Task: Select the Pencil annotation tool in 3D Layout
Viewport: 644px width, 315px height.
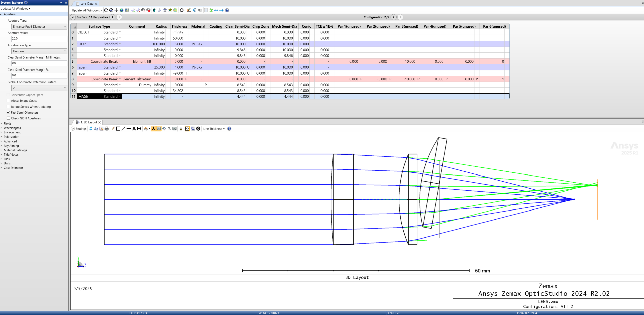Action: [x=113, y=129]
